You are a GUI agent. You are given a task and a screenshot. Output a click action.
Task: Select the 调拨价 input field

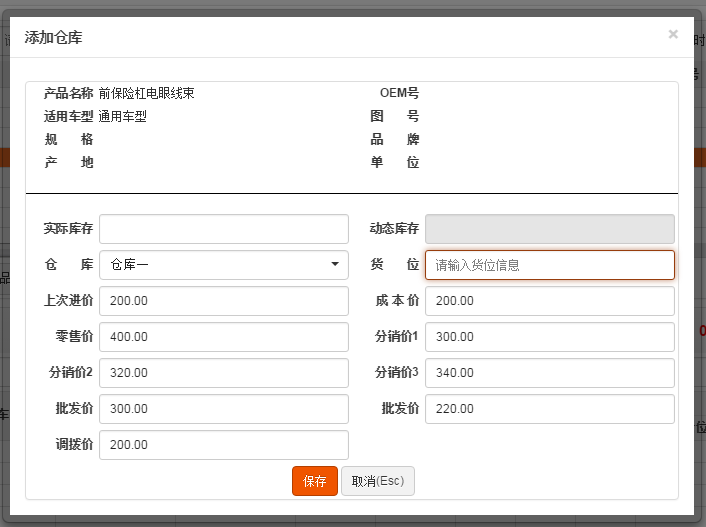(223, 445)
